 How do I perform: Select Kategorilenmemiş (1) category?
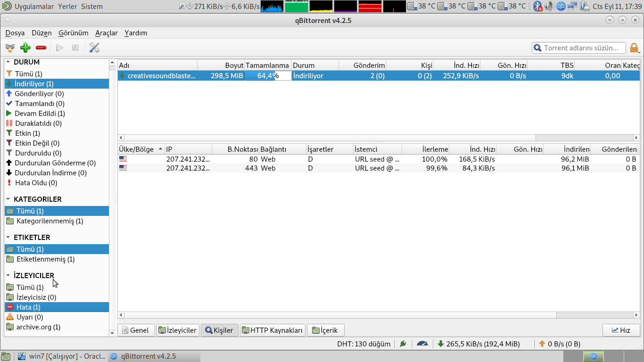point(57,221)
